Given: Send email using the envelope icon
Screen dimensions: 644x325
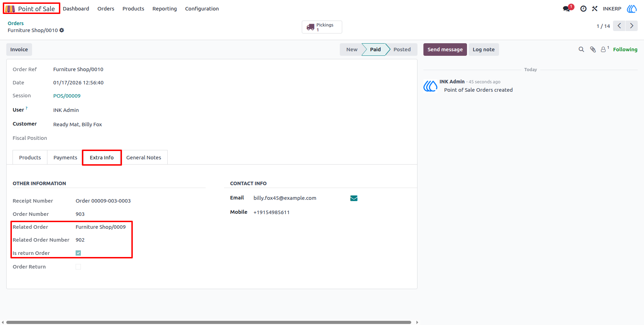Looking at the screenshot, I should 354,198.
